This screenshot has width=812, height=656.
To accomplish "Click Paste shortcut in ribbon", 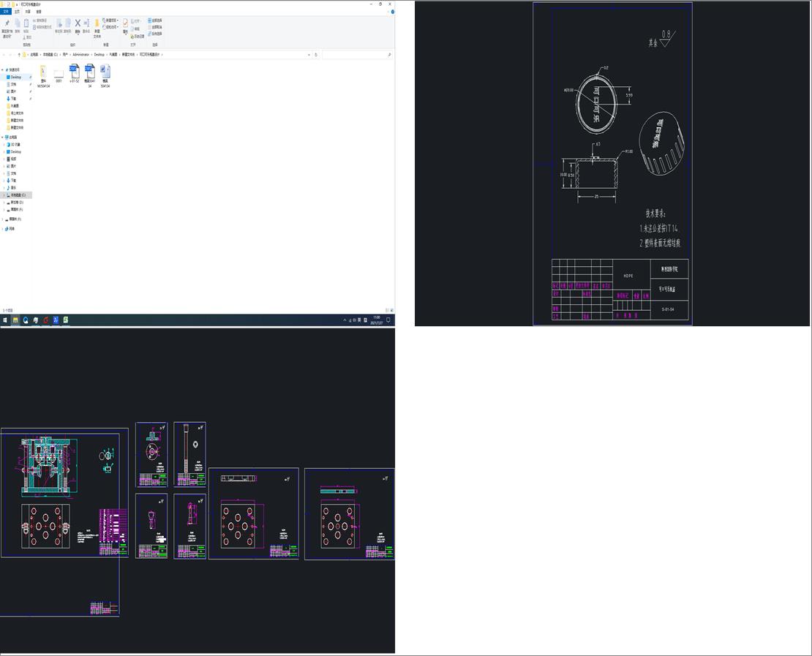I will click(42, 27).
